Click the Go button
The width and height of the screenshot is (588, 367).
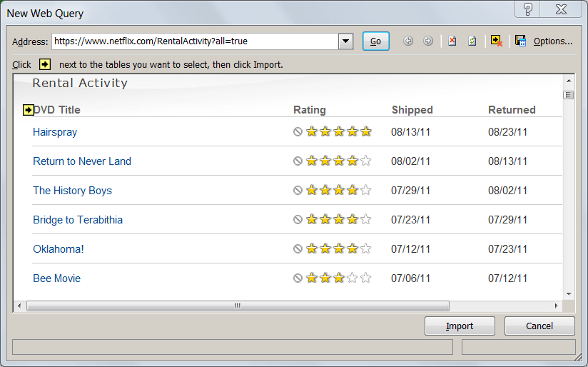[376, 41]
